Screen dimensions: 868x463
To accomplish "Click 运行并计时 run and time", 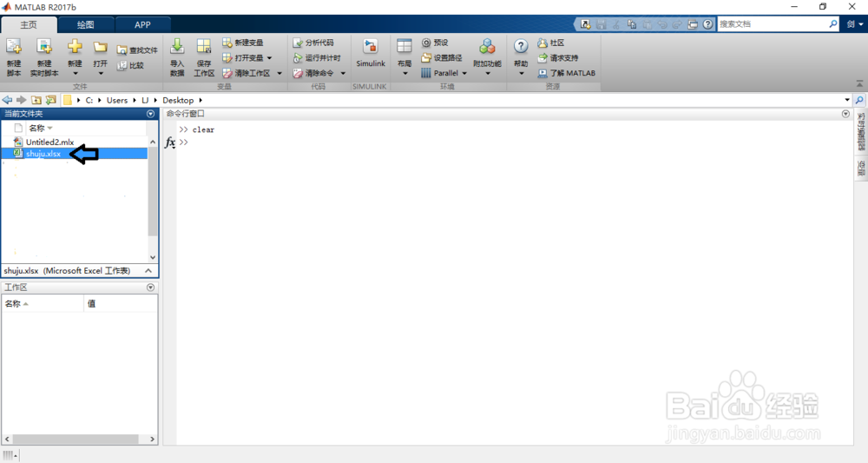I will 317,57.
